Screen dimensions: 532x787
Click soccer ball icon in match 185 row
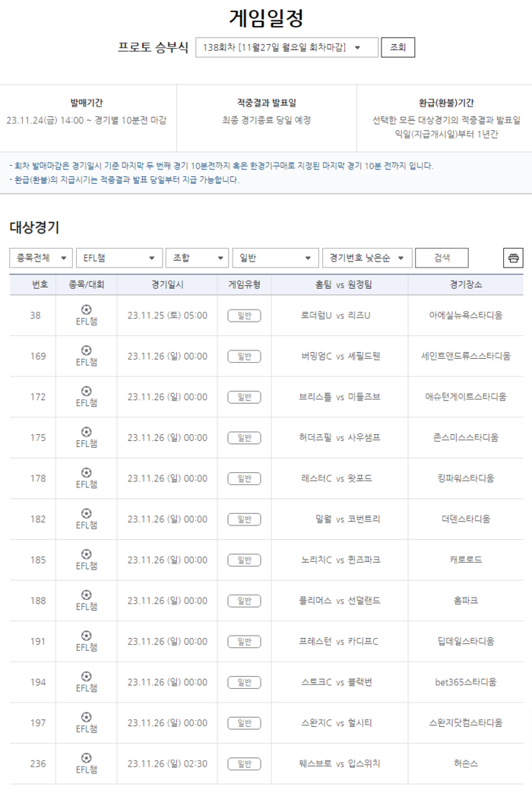(x=86, y=554)
